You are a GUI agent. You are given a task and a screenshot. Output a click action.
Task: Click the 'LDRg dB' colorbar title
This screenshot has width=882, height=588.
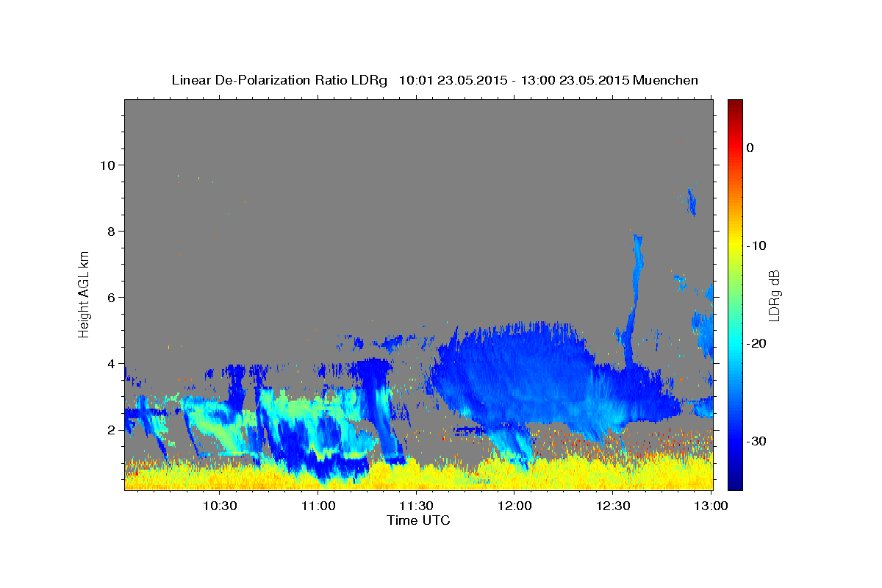[x=774, y=294]
